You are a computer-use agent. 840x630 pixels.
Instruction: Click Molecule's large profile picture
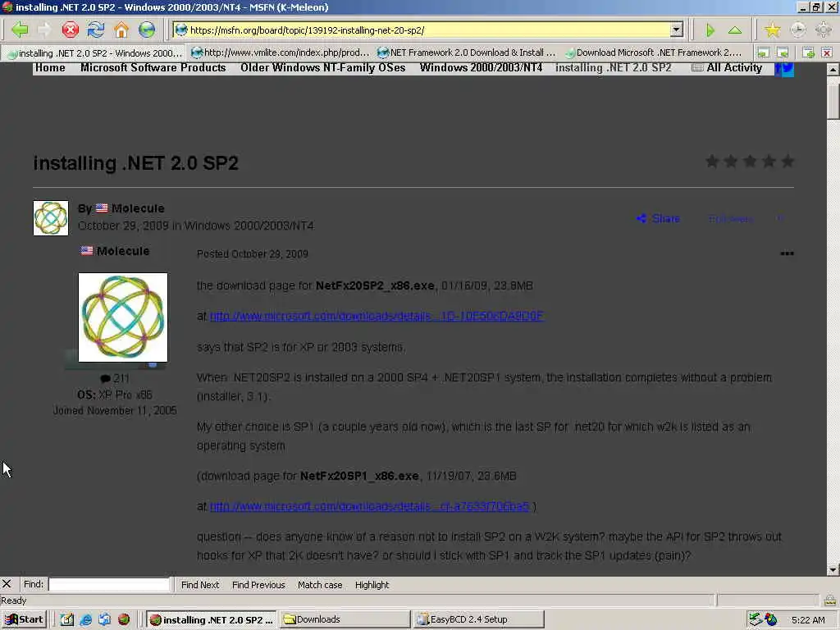click(123, 317)
